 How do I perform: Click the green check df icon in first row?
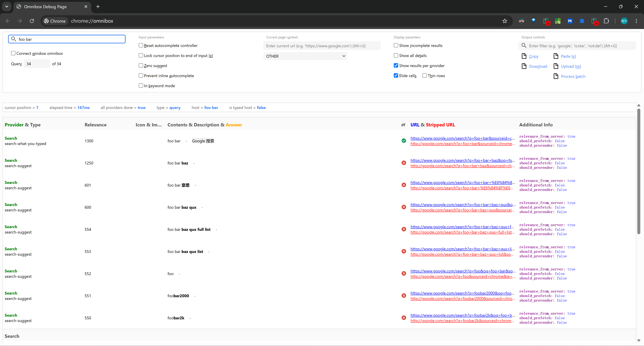404,141
